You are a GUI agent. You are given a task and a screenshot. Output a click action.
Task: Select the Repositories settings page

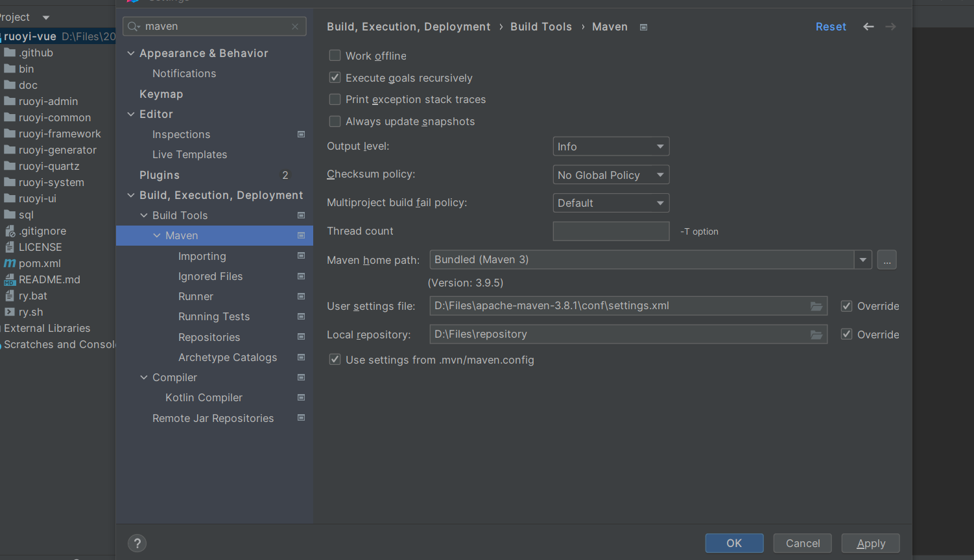(209, 337)
